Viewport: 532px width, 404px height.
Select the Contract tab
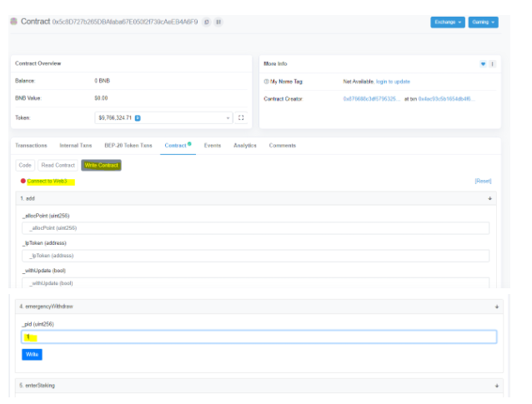(178, 146)
